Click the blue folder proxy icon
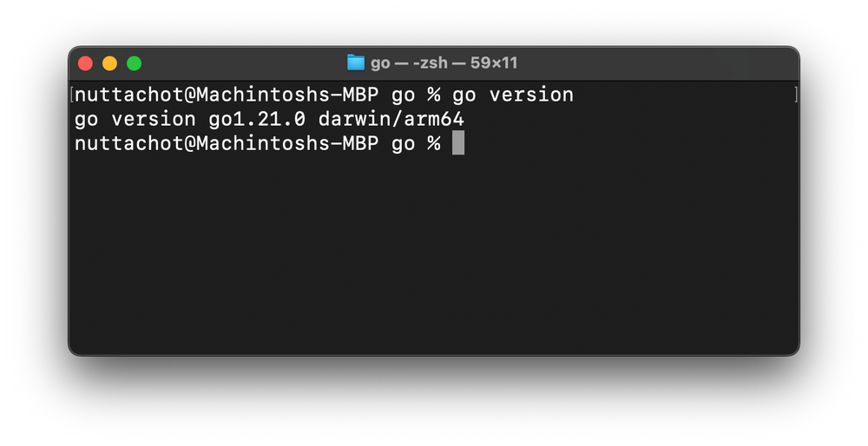Screen dimensions: 868x446 355,62
